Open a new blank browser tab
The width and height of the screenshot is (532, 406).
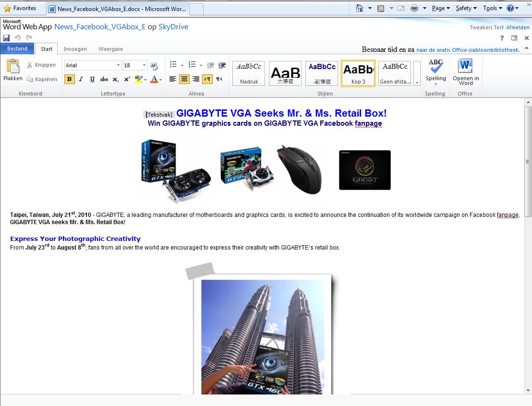click(x=196, y=9)
